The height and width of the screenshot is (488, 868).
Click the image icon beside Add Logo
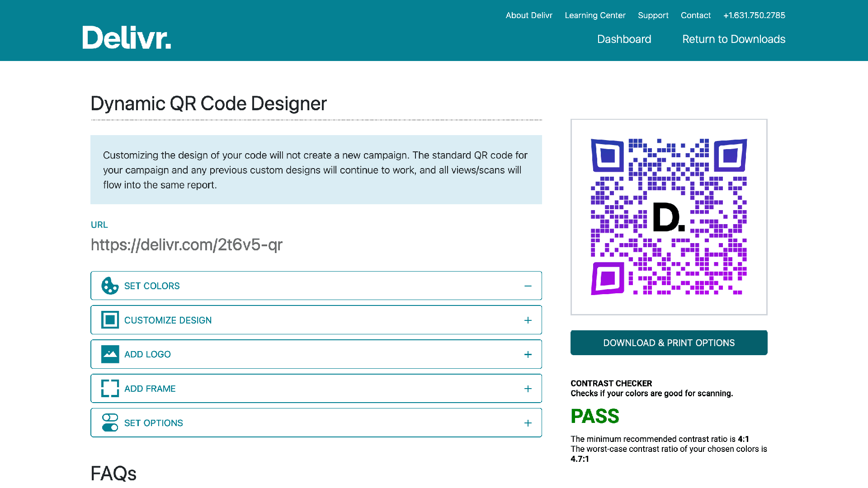coord(110,354)
